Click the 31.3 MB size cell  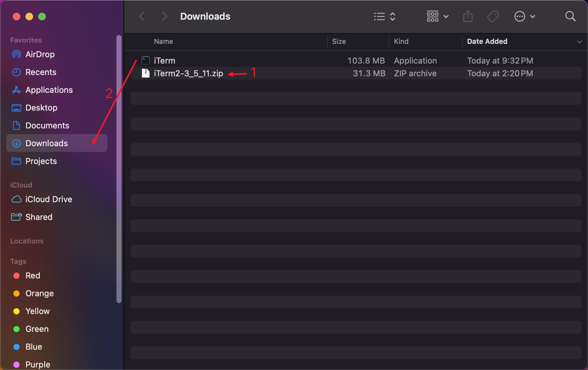[x=369, y=73]
